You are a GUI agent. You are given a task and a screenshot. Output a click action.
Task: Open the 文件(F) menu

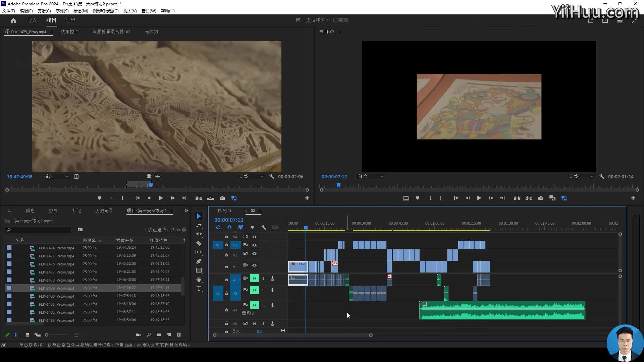point(9,11)
